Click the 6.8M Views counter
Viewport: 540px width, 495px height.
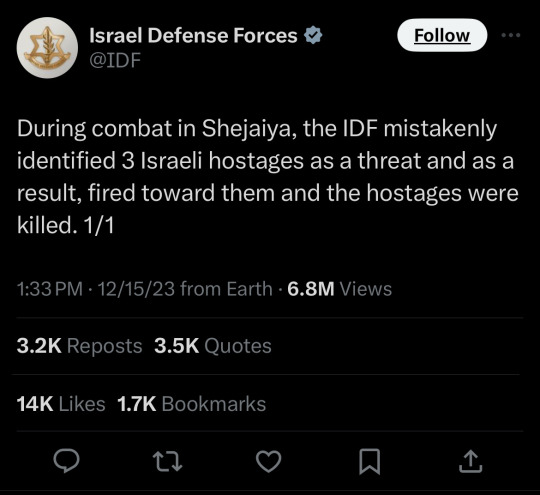pyautogui.click(x=339, y=289)
